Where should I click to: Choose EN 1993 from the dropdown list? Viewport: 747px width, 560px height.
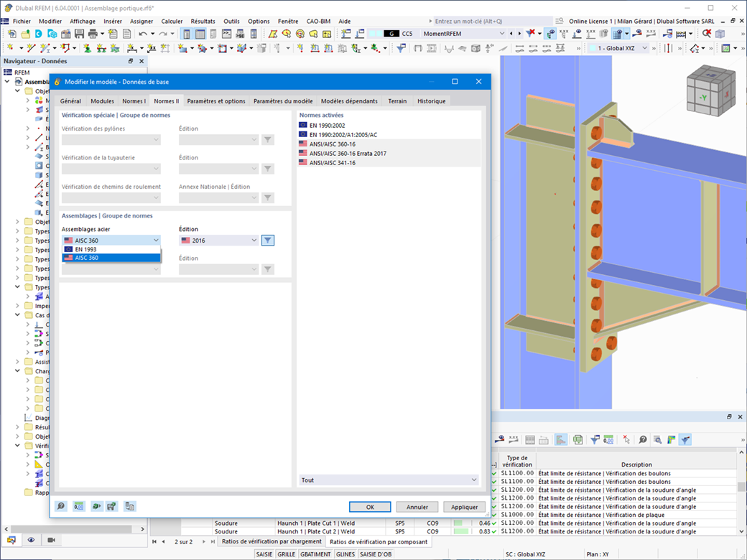tap(111, 249)
